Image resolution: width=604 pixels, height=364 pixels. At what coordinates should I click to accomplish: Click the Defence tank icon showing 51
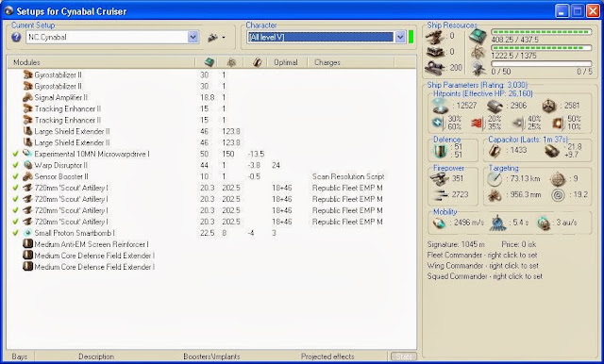click(440, 151)
